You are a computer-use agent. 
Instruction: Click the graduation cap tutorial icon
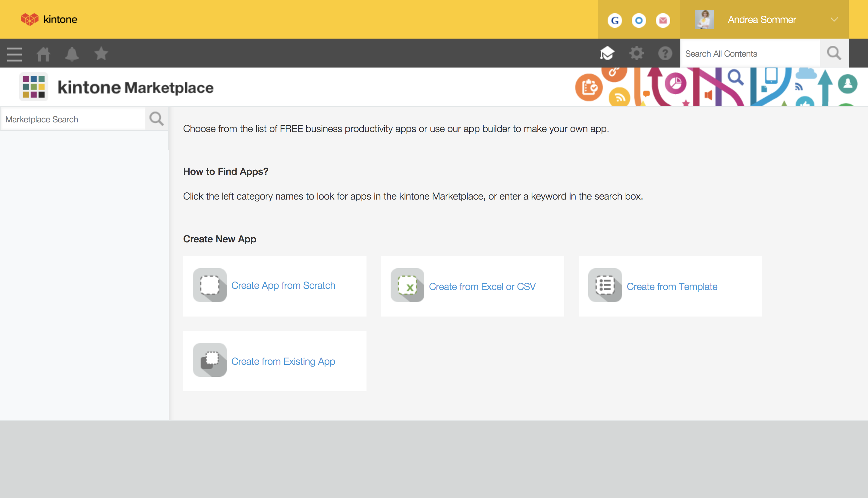607,53
